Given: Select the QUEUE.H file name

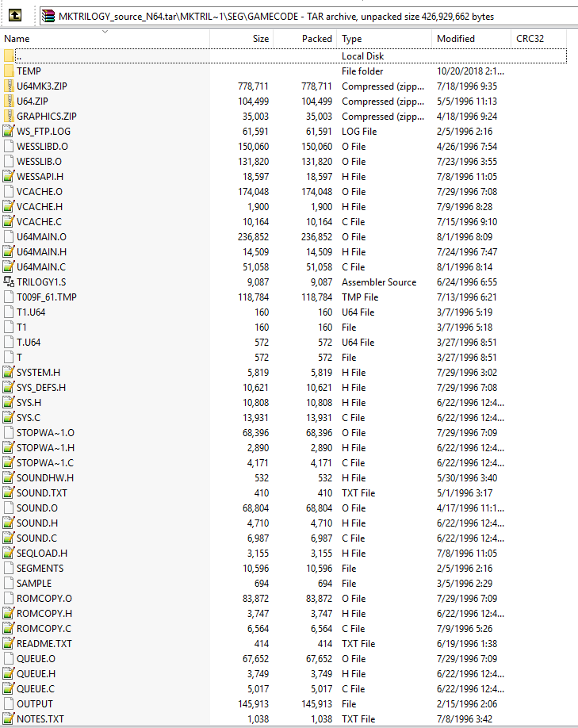Looking at the screenshot, I should (x=36, y=674).
